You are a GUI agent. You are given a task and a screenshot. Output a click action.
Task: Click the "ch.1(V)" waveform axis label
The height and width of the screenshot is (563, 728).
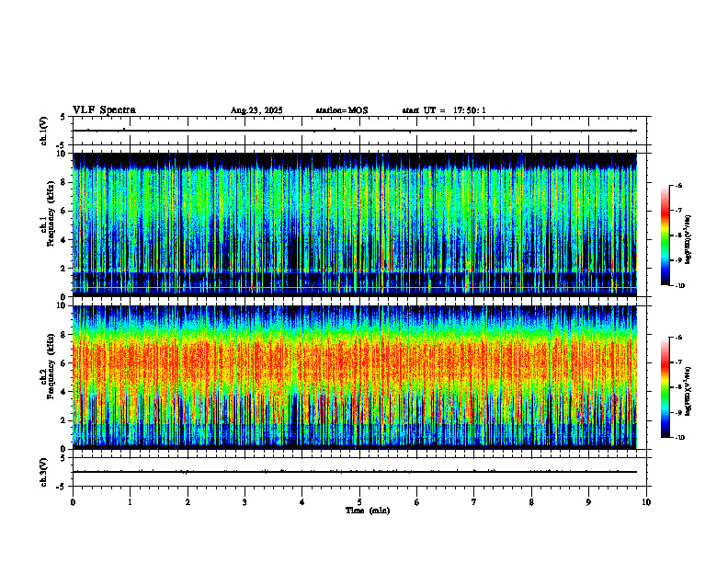(43, 131)
